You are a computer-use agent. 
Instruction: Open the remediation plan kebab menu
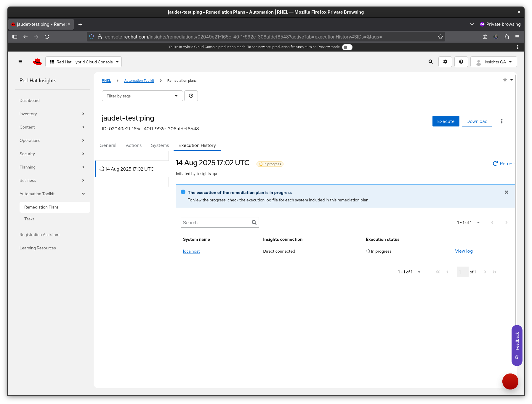(501, 121)
